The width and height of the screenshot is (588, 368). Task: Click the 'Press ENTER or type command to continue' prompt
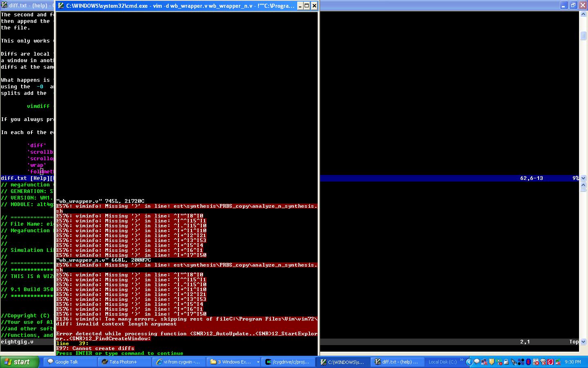click(x=120, y=353)
